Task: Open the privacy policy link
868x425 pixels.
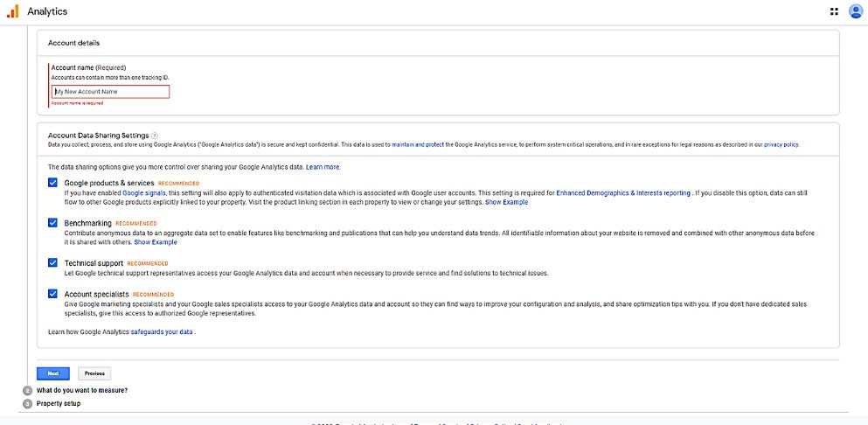Action: coord(781,145)
